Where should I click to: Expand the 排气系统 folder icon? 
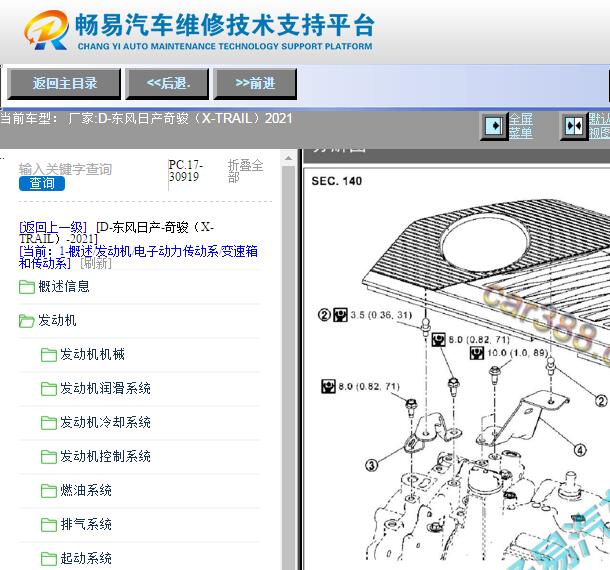tap(49, 525)
